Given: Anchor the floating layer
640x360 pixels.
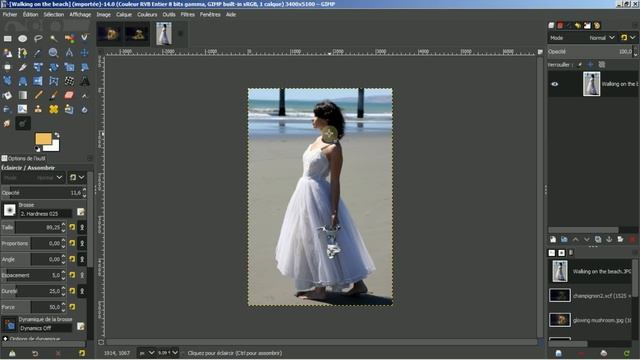Looking at the screenshot, I should point(609,240).
